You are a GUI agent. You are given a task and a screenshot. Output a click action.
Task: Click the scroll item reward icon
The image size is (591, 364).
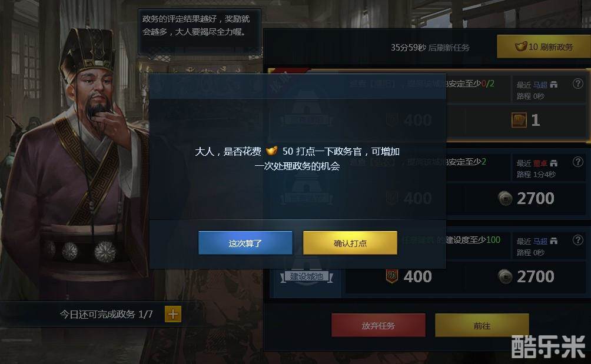519,121
